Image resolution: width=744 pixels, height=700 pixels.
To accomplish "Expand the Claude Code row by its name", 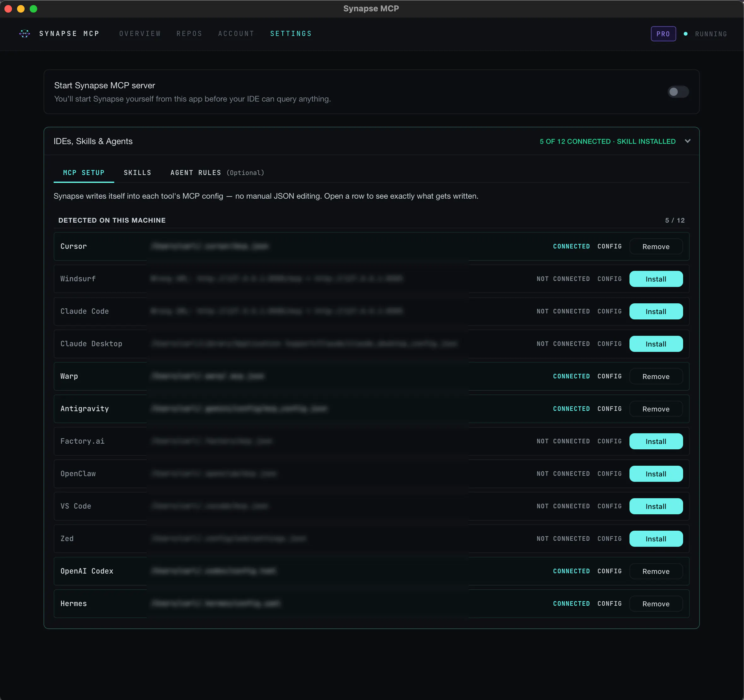I will coord(85,312).
